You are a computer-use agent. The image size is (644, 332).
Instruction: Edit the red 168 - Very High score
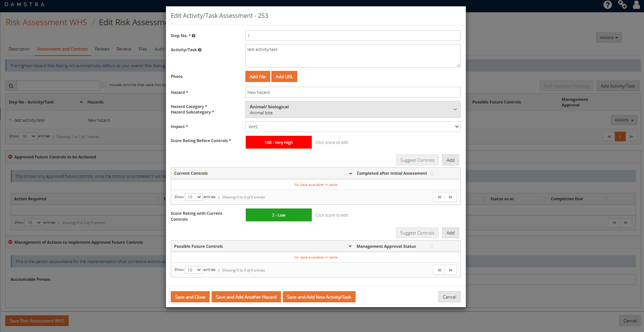pos(279,142)
